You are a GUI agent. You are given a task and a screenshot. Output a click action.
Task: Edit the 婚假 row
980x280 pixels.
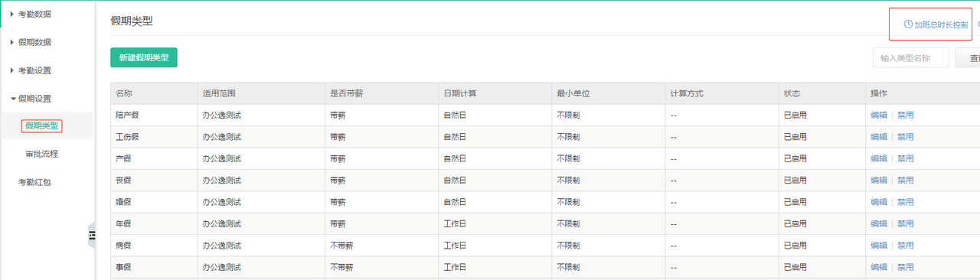point(879,202)
